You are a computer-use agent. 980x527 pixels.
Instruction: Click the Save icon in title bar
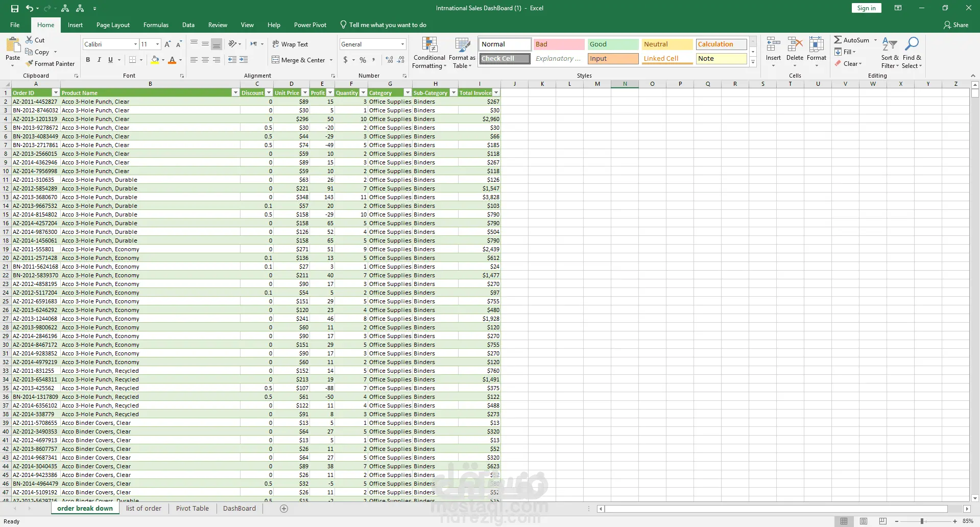(14, 8)
